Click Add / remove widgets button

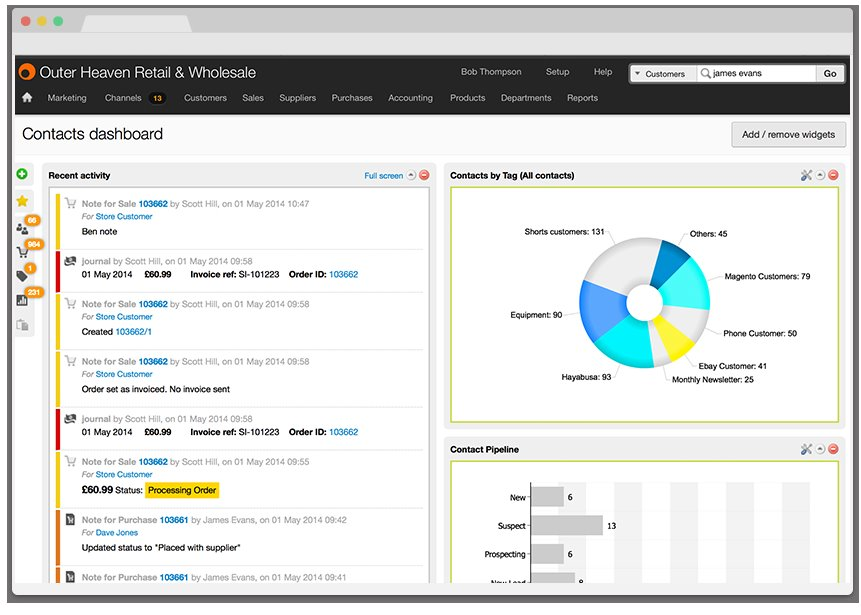click(788, 135)
